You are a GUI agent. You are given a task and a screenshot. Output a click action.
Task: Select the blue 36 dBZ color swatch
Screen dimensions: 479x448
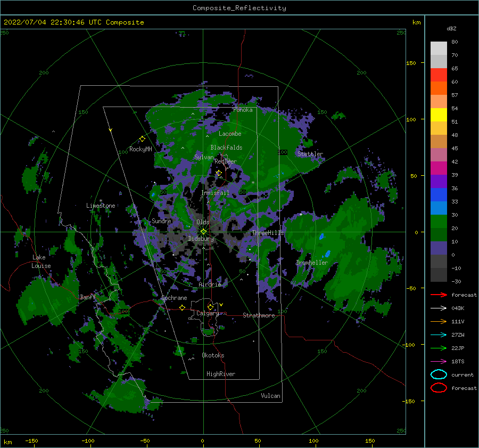[439, 195]
